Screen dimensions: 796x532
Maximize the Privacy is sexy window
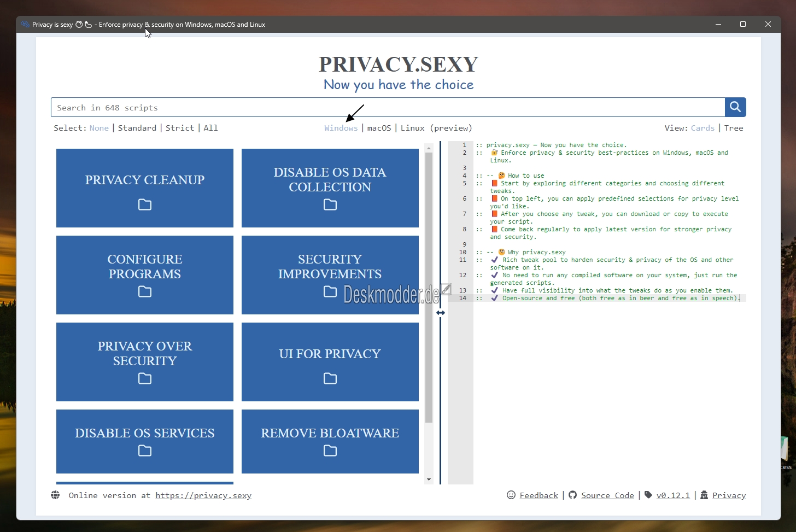[743, 24]
